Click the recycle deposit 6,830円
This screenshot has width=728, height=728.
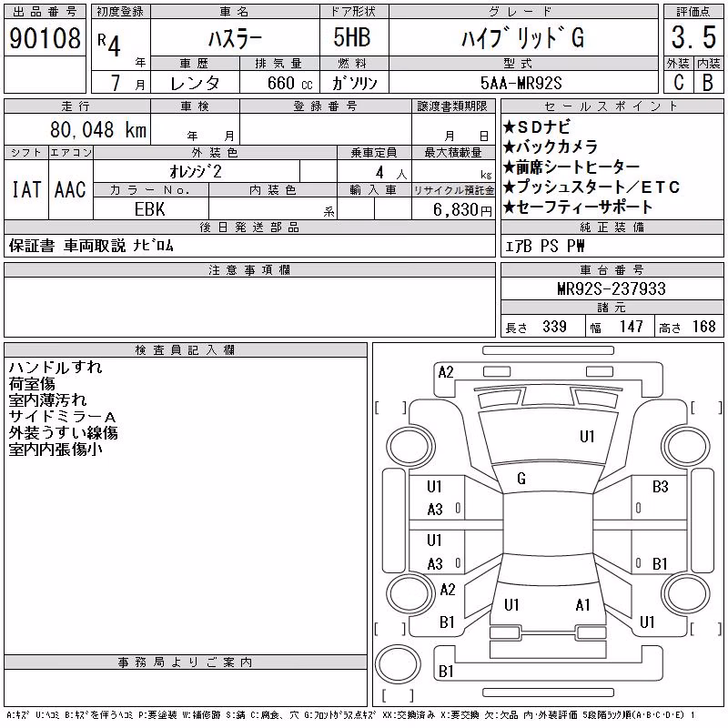tap(462, 210)
